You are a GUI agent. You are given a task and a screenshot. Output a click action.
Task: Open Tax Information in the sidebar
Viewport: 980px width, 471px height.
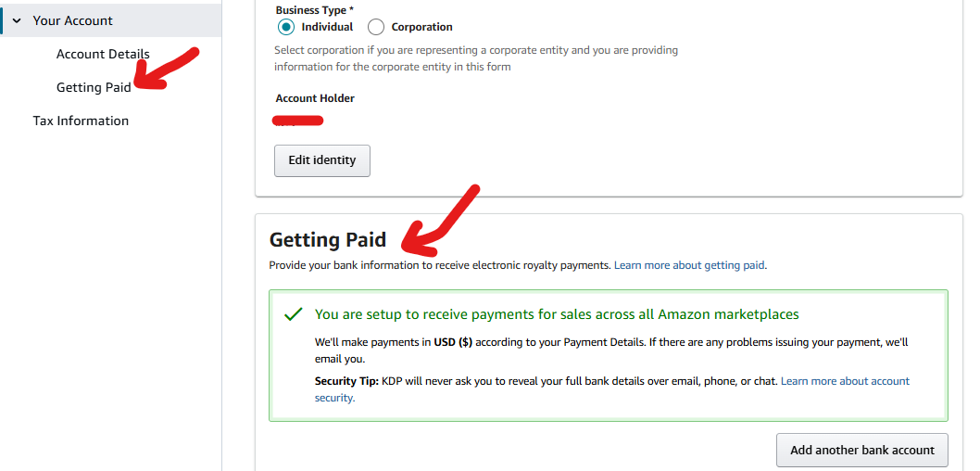coord(81,121)
